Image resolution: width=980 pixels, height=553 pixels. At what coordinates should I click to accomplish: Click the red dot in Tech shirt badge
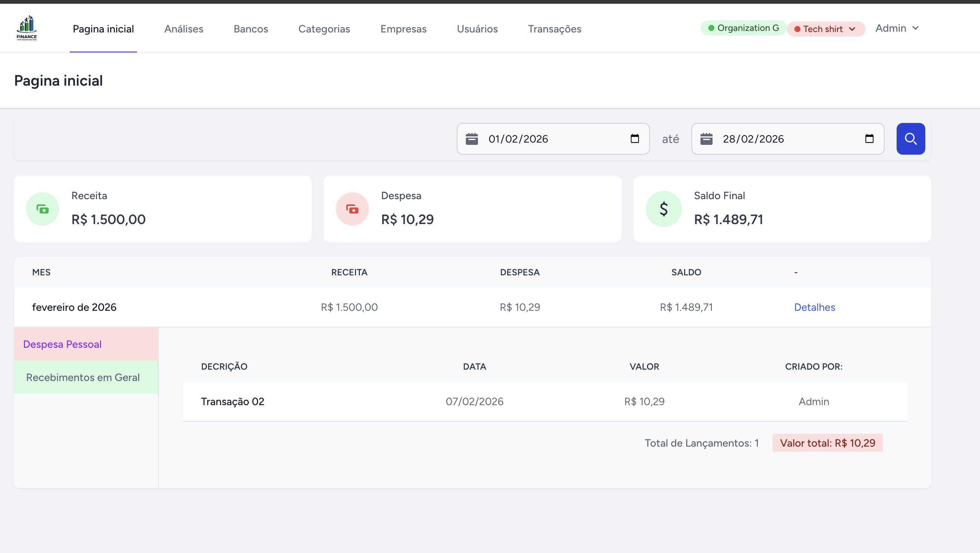[x=797, y=29]
